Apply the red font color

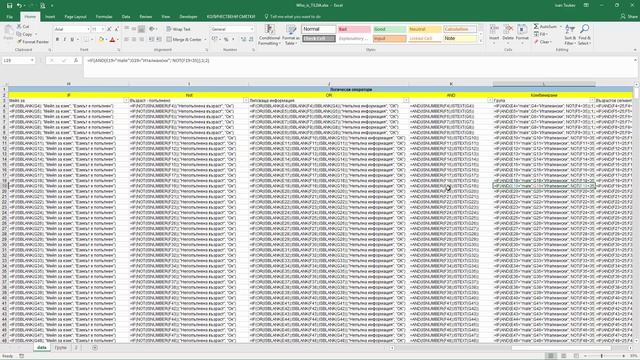113,40
